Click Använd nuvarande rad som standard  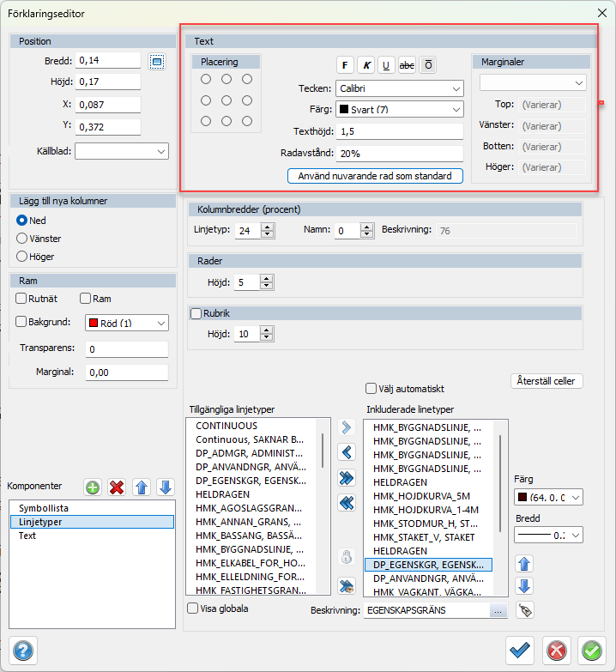tap(375, 176)
